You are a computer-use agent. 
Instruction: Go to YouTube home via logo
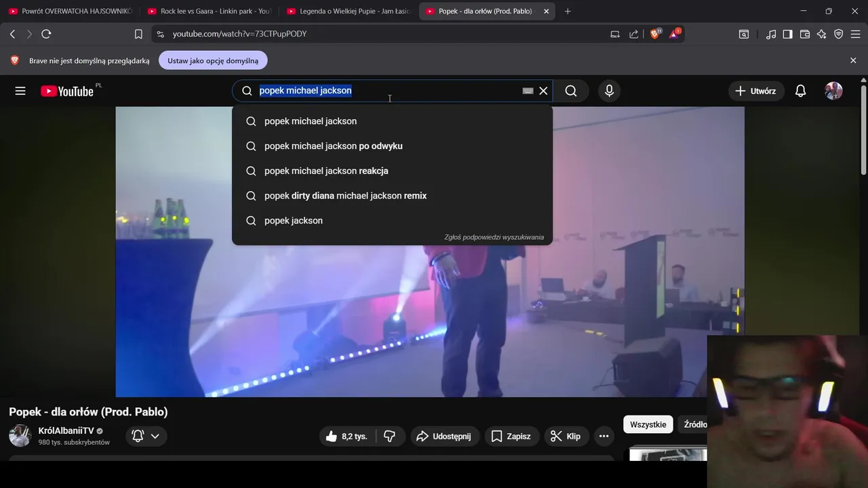click(67, 91)
